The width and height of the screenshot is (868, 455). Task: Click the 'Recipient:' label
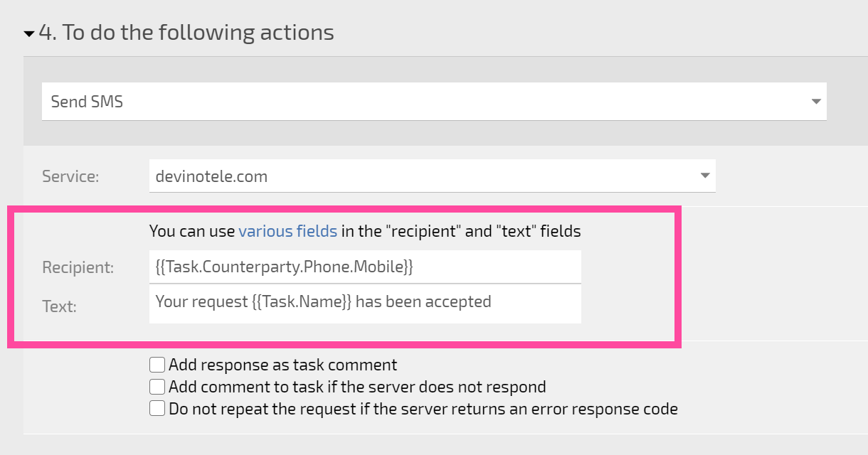coord(78,267)
